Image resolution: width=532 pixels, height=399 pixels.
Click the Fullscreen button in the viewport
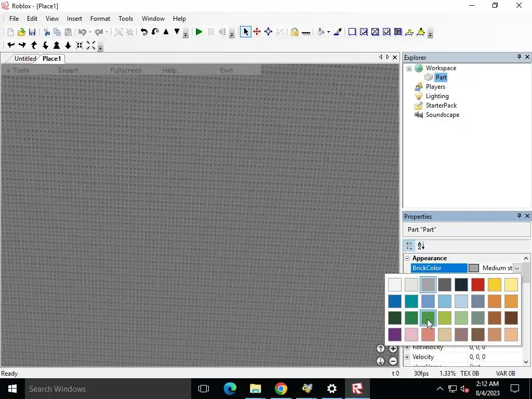[x=126, y=70]
